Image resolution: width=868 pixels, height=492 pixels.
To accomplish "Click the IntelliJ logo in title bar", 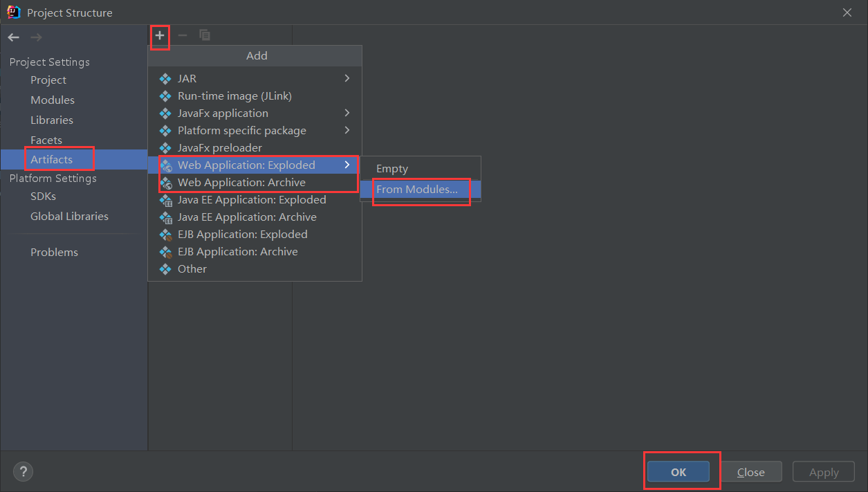I will coord(13,12).
